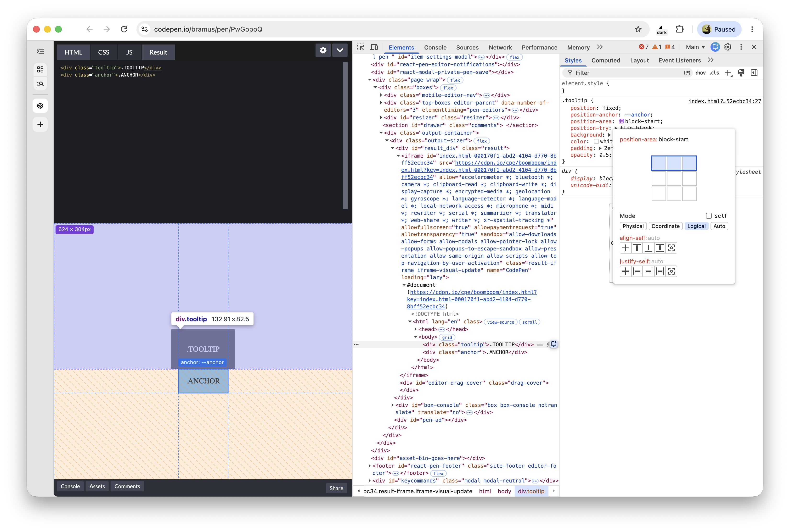
Task: Click the white color swatch next to color
Action: 596,141
